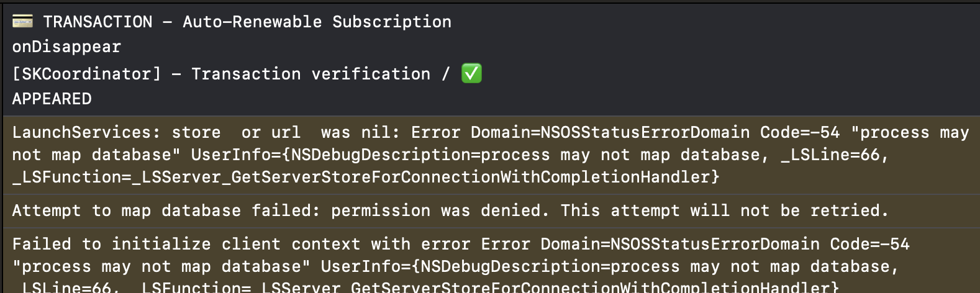980x293 pixels.
Task: Click 'Domain=NSOSStatusErrorDomain' in the LaunchServices warning
Action: 610,133
